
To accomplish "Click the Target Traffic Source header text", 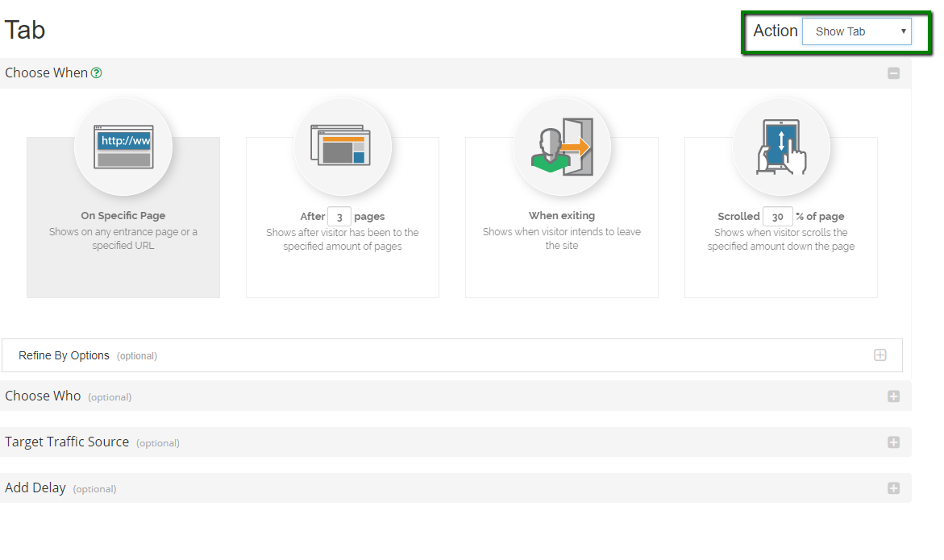I will point(67,442).
